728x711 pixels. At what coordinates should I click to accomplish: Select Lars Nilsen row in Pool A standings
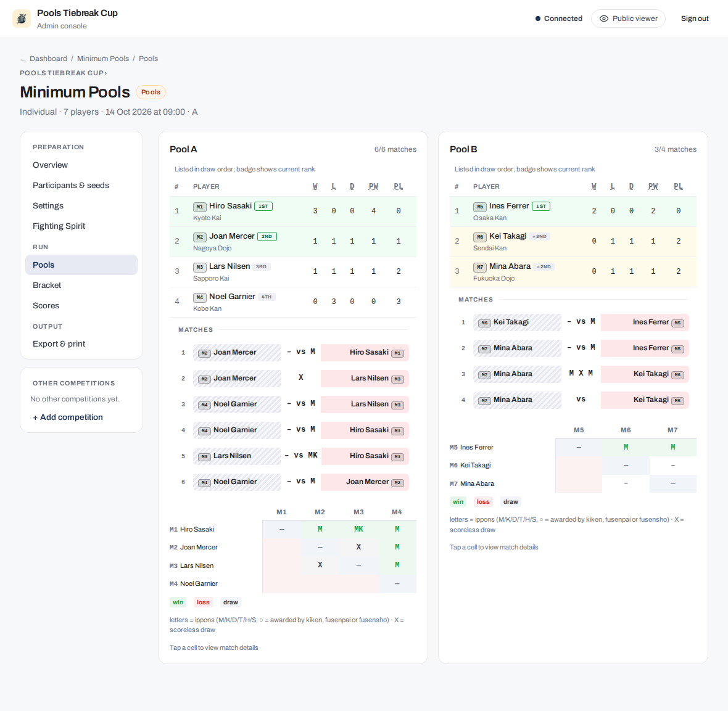click(293, 271)
